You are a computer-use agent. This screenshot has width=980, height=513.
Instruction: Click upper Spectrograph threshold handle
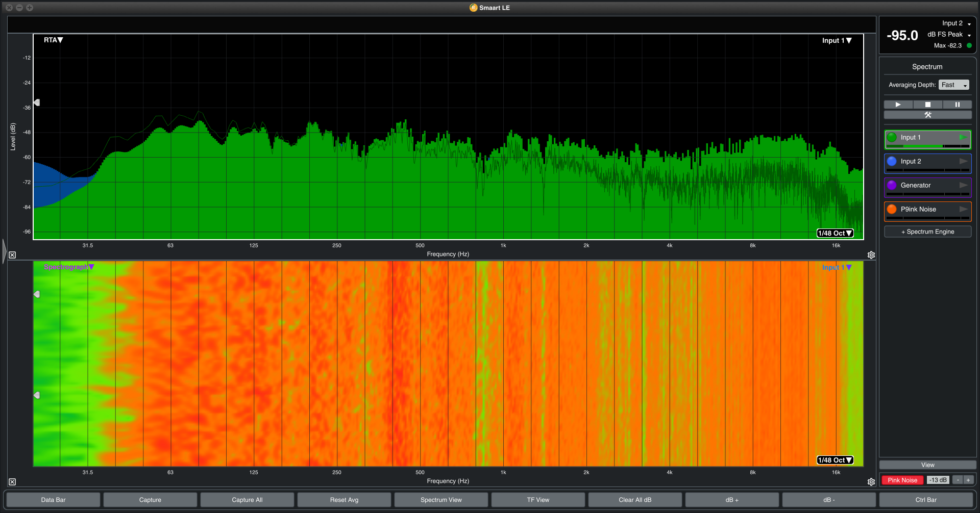[37, 294]
